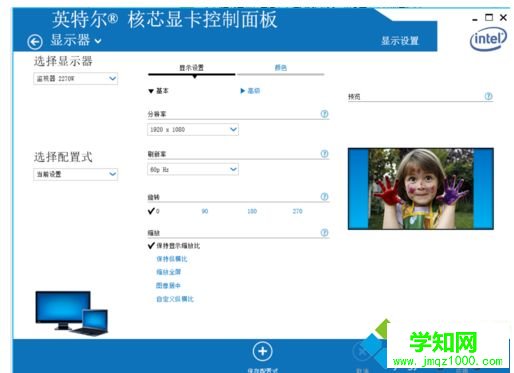The image size is (514, 373).
Task: Select the 自定义纵横比 scaling option
Action: tap(175, 299)
